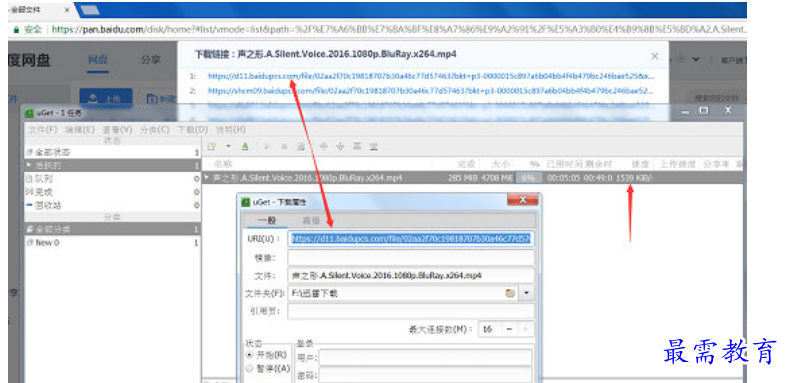Switch to the 高级 tab in 下载属性

tap(311, 220)
